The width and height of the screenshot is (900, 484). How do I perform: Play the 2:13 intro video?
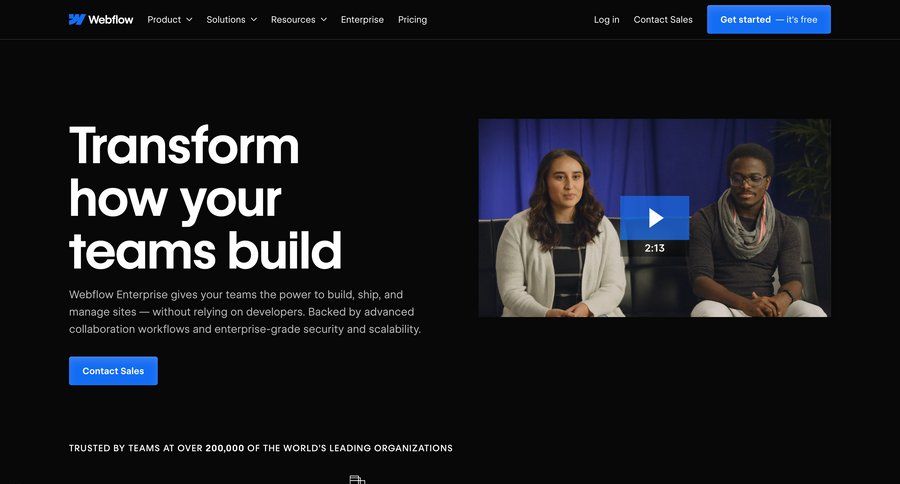654,218
